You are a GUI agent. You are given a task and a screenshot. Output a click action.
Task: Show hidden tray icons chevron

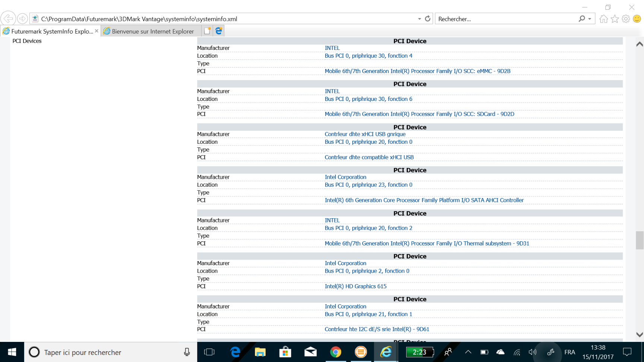click(468, 352)
